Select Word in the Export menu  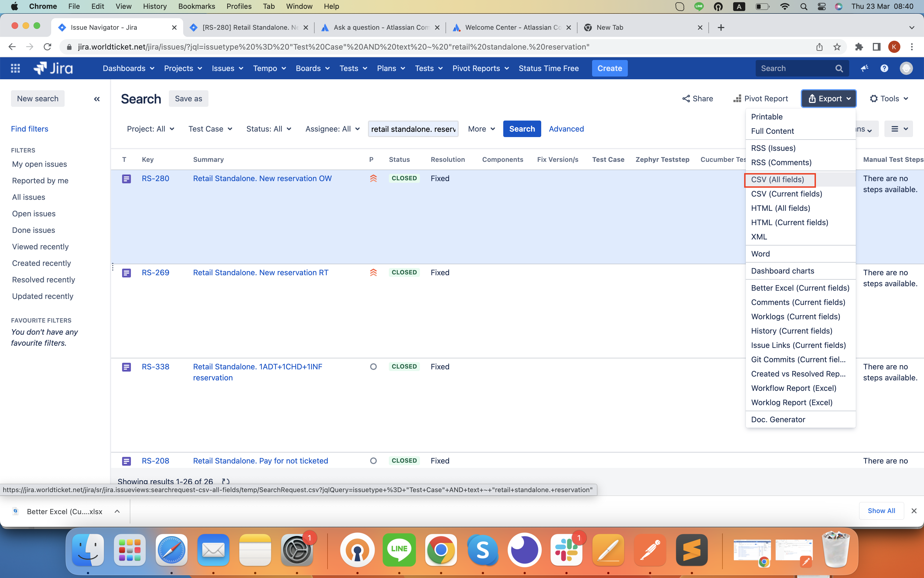[x=760, y=254]
